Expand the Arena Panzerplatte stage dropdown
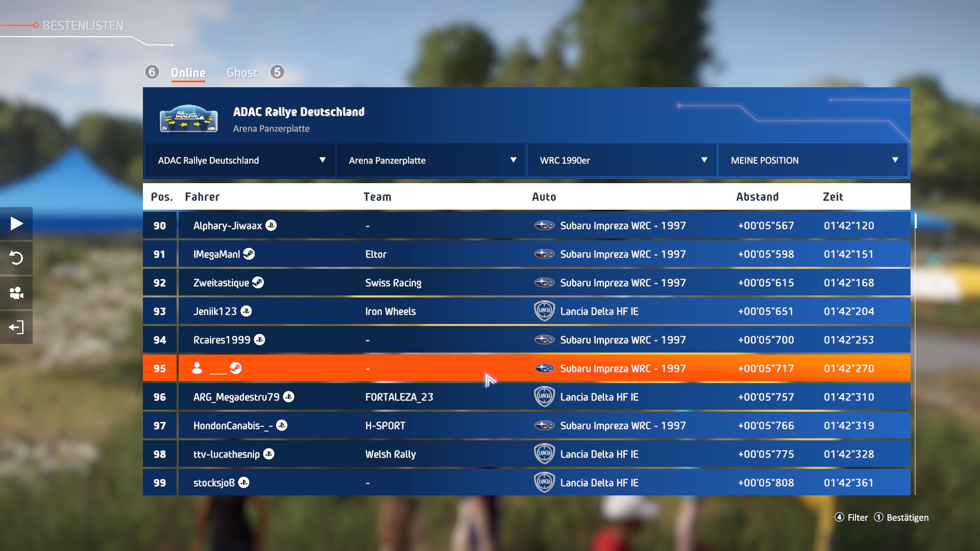The height and width of the screenshot is (551, 980). [x=431, y=160]
